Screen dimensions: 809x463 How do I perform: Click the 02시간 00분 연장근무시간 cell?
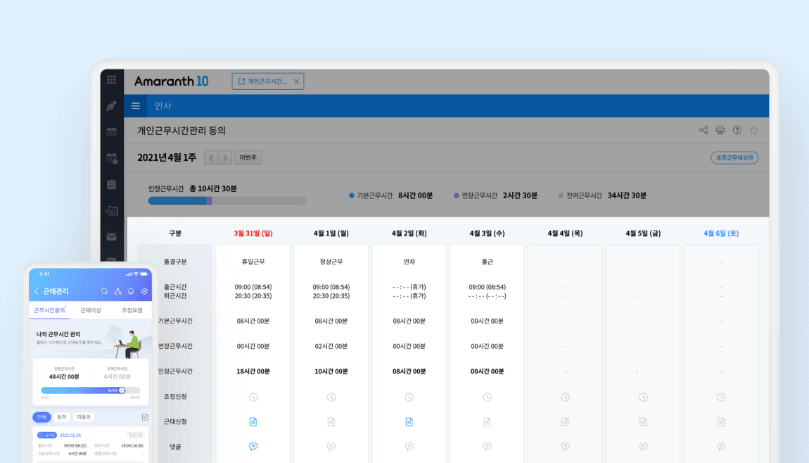pos(331,346)
